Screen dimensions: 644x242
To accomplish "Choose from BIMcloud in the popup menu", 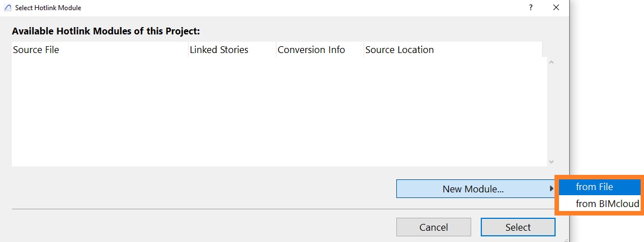I will [x=599, y=203].
